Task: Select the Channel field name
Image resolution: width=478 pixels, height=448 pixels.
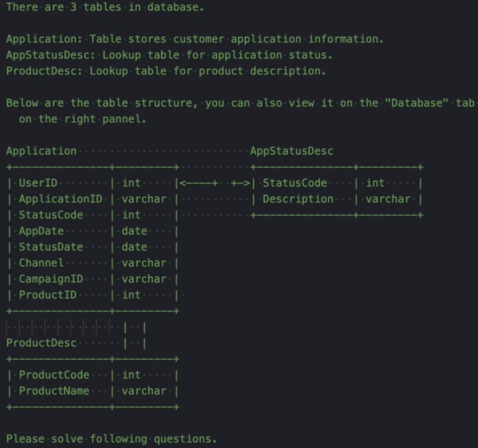Action: click(41, 263)
